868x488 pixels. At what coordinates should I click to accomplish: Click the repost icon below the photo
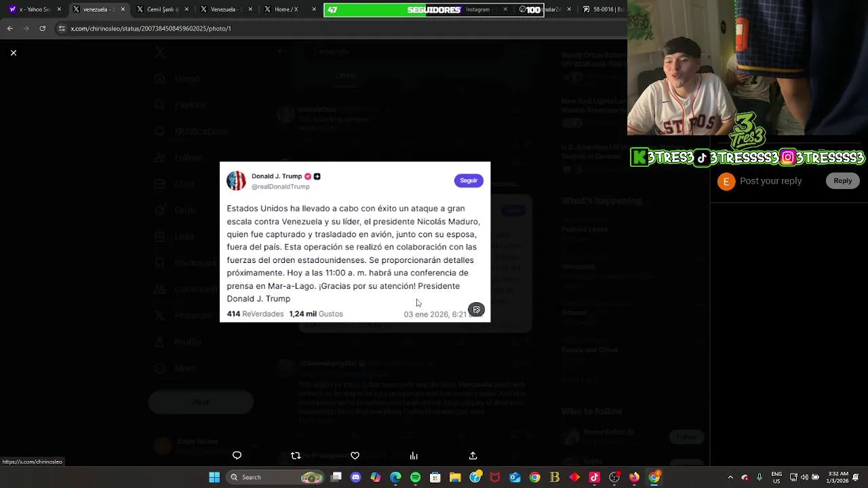(296, 455)
